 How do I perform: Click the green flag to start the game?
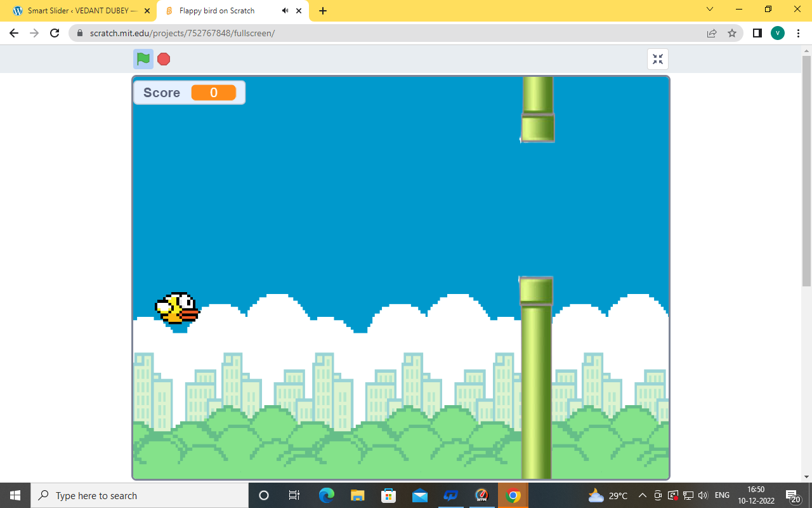click(143, 59)
